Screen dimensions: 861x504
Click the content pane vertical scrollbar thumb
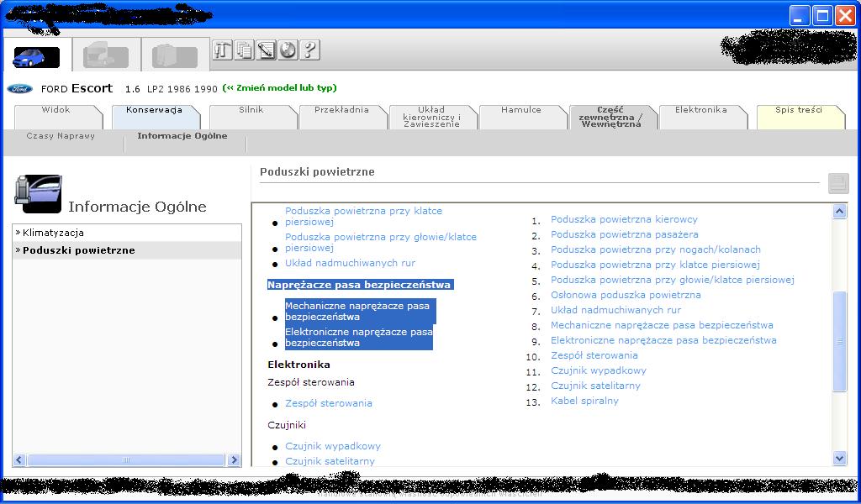[839, 340]
